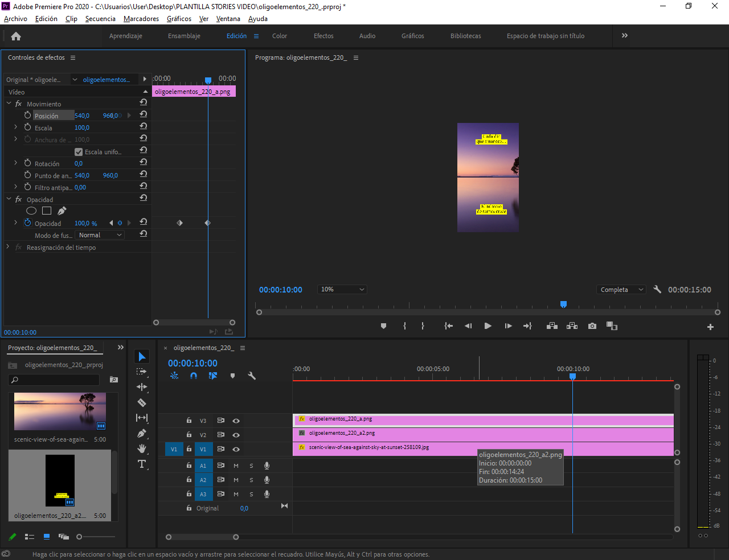729x560 pixels.
Task: Hide track V3 with the eye icon
Action: [236, 421]
